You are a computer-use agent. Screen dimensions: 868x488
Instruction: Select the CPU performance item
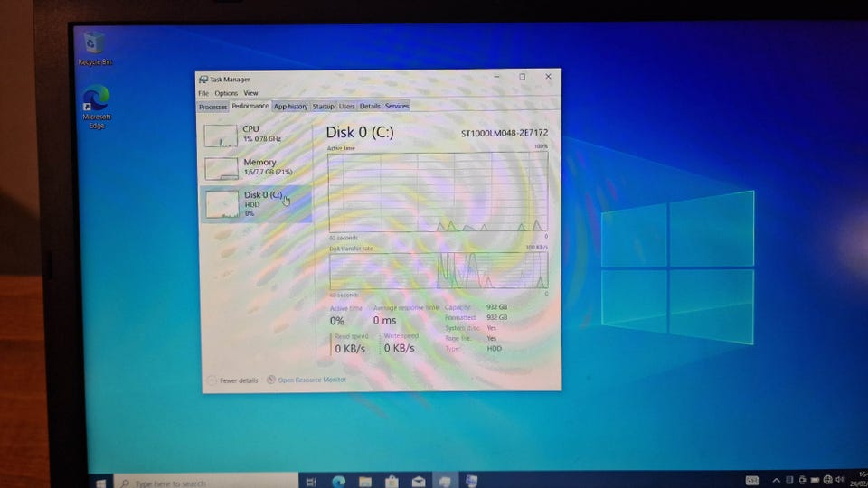click(x=255, y=135)
